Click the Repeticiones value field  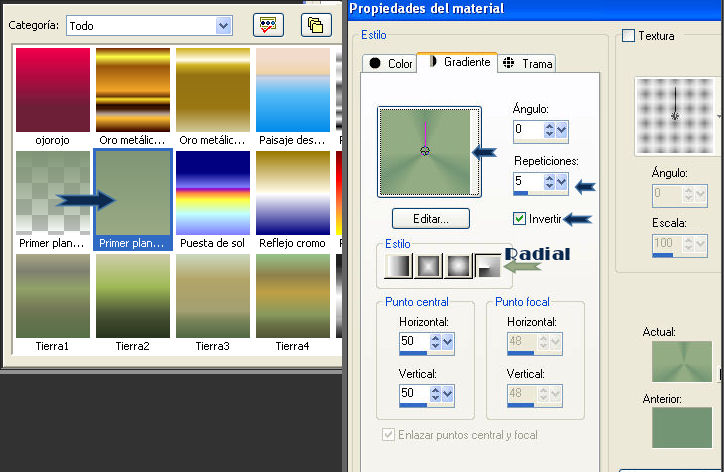(x=528, y=182)
